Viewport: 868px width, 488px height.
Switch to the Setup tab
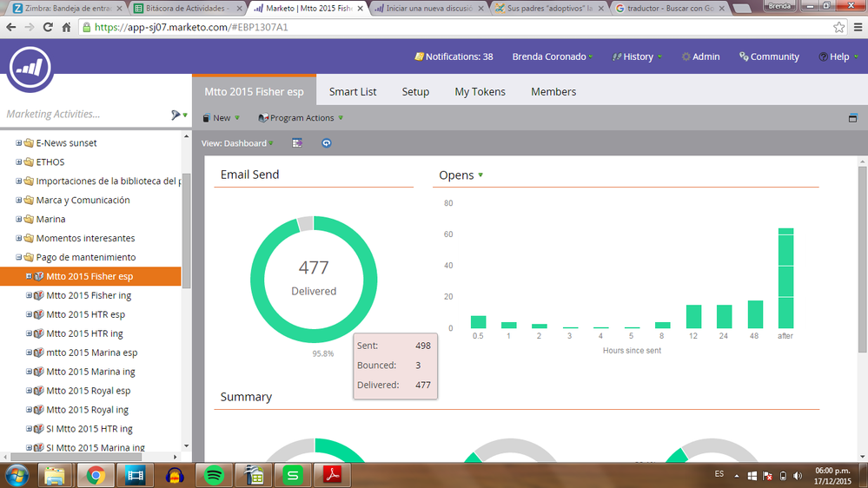coord(415,92)
